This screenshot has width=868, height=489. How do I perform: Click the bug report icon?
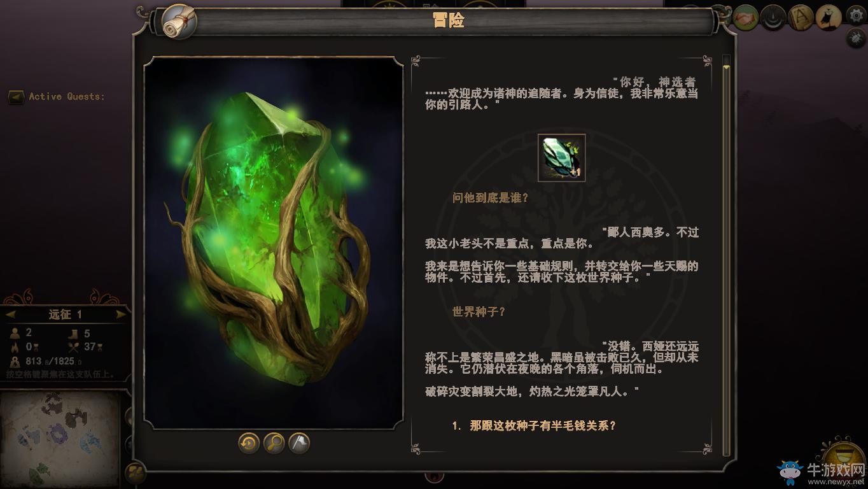[856, 38]
